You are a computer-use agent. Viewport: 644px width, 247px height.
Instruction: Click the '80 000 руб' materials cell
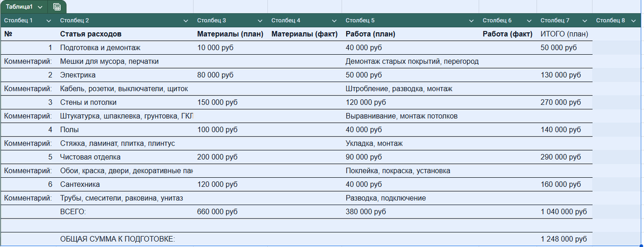231,75
